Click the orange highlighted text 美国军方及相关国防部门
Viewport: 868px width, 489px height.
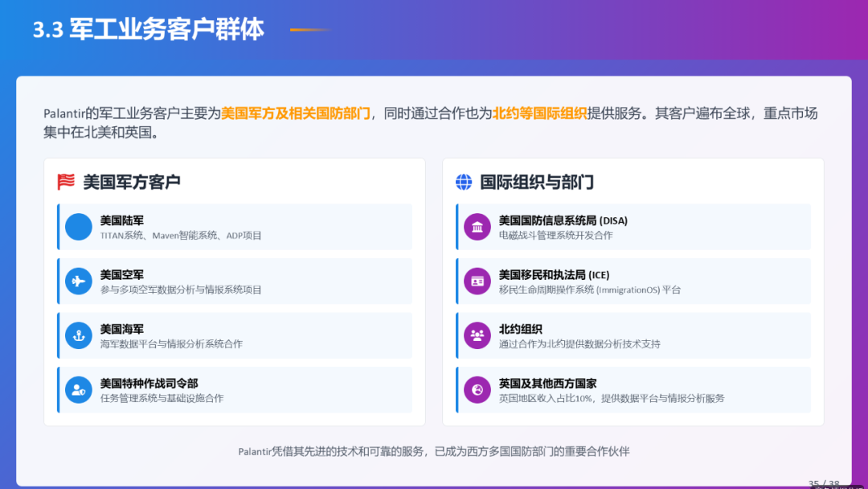(x=296, y=113)
